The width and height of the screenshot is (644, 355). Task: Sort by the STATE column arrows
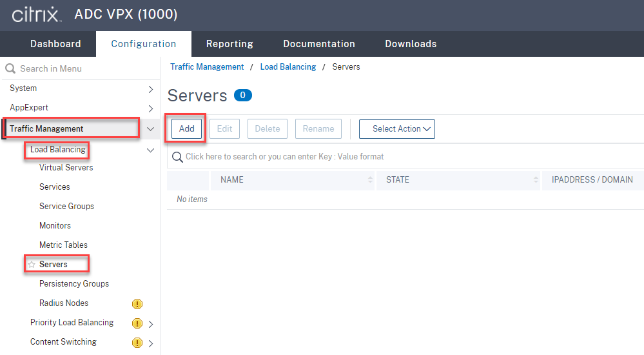(x=536, y=180)
